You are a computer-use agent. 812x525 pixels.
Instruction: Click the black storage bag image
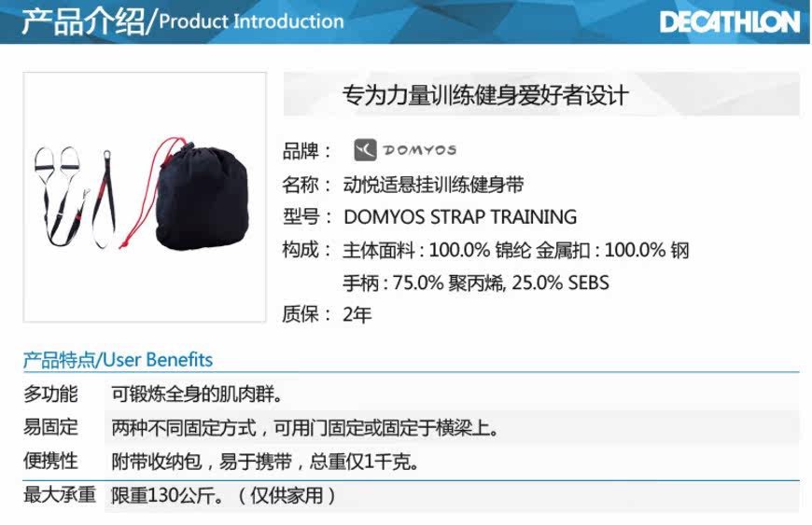pos(202,200)
